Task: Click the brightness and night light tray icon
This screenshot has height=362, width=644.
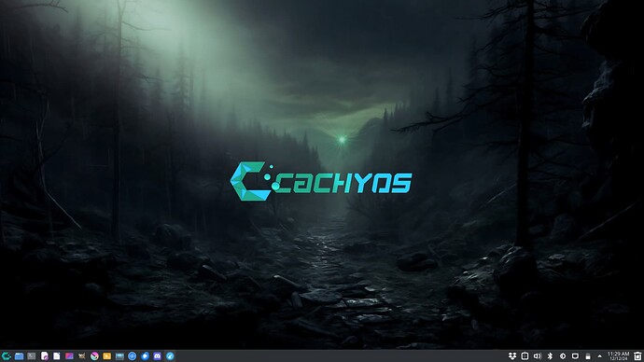Action: (563, 355)
